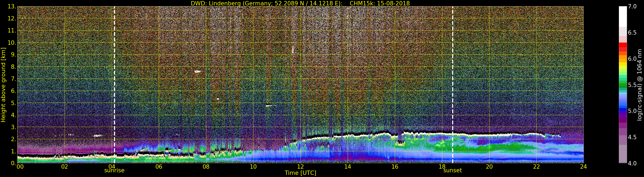Click the y-axis tick label '12.'
The image size is (644, 177).
point(12,18)
